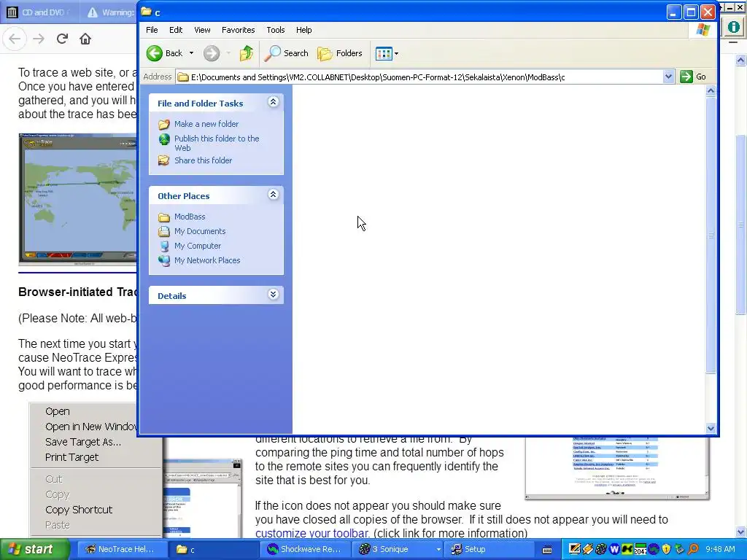Click the background page scroll down arrow
The image size is (747, 560).
(740, 532)
